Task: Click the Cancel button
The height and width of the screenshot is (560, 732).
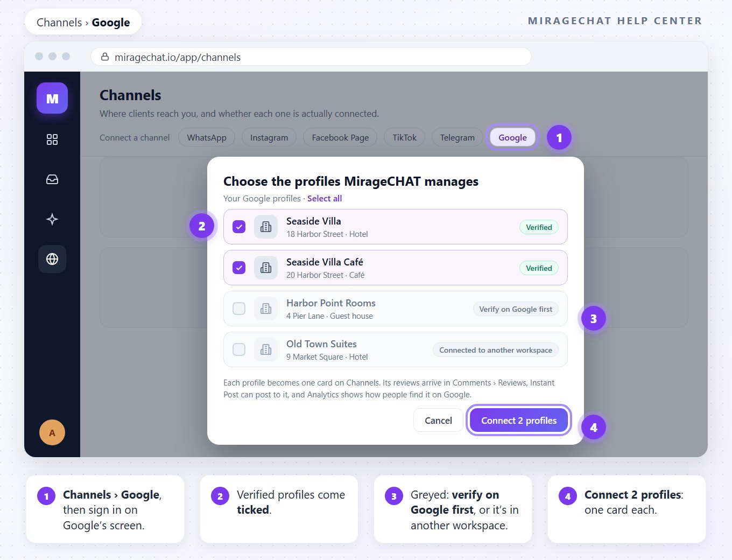Action: coord(438,421)
